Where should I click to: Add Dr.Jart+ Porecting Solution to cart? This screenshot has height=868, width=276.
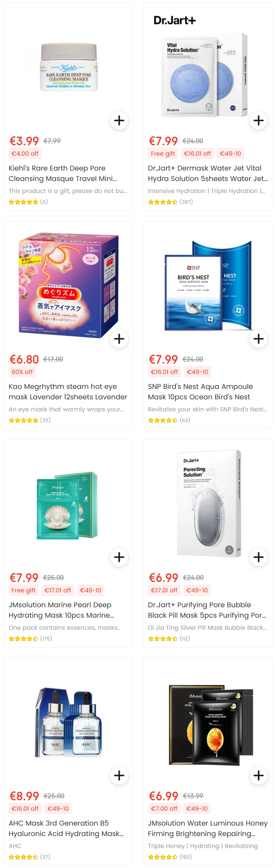[x=258, y=557]
